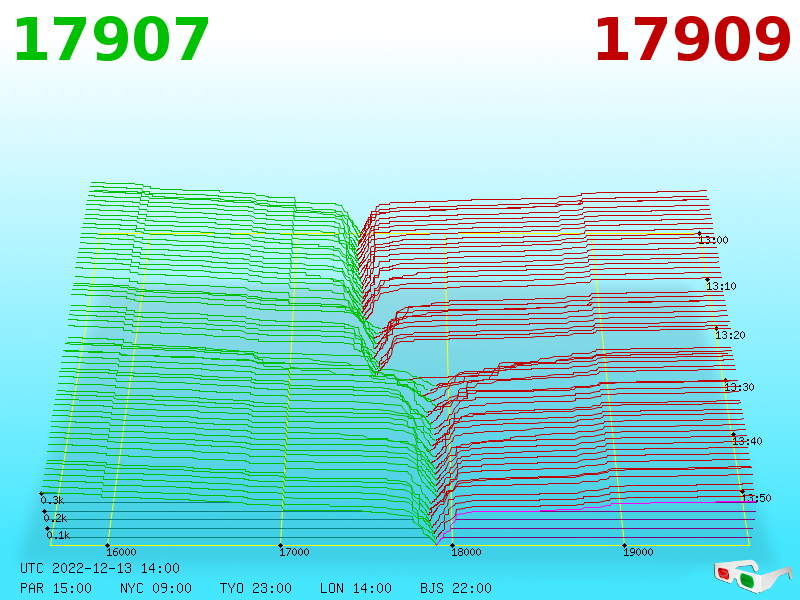
Task: Click the NYC 09:00 time label
Action: click(x=156, y=588)
